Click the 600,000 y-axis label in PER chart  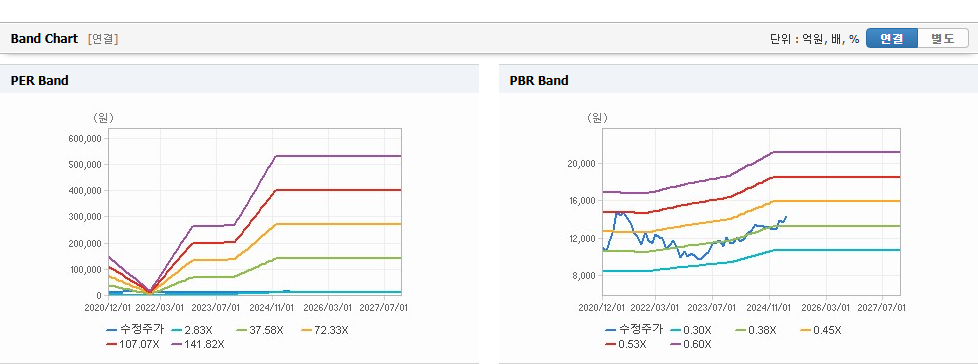[85, 138]
